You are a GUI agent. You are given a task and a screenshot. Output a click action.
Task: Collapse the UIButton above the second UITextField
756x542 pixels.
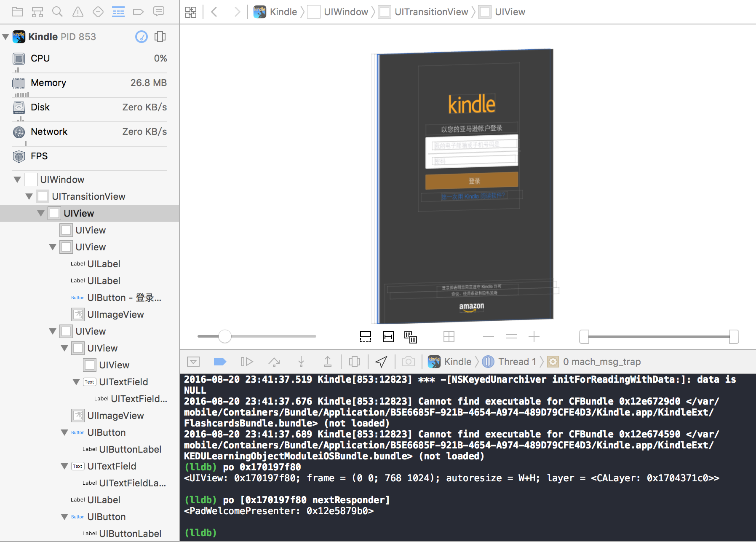click(x=64, y=432)
